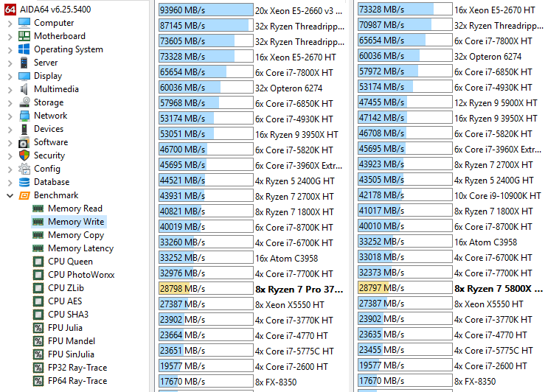
Task: Open the Memory Copy benchmark
Action: coord(76,235)
